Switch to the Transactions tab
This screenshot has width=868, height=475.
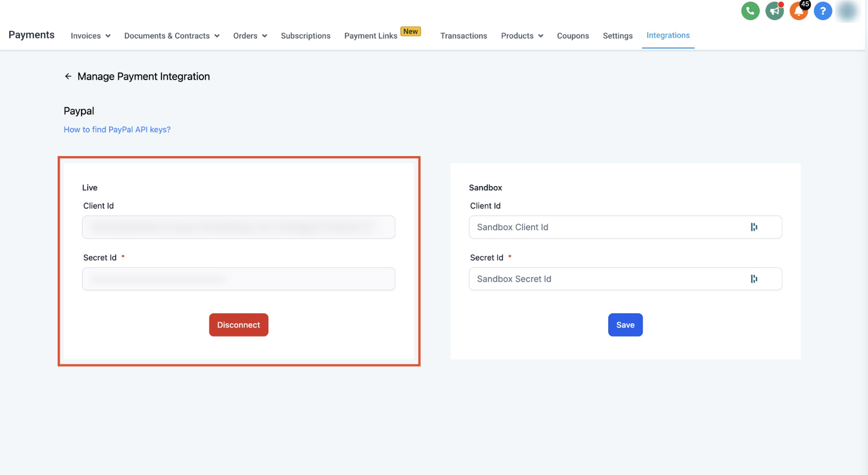(x=463, y=36)
